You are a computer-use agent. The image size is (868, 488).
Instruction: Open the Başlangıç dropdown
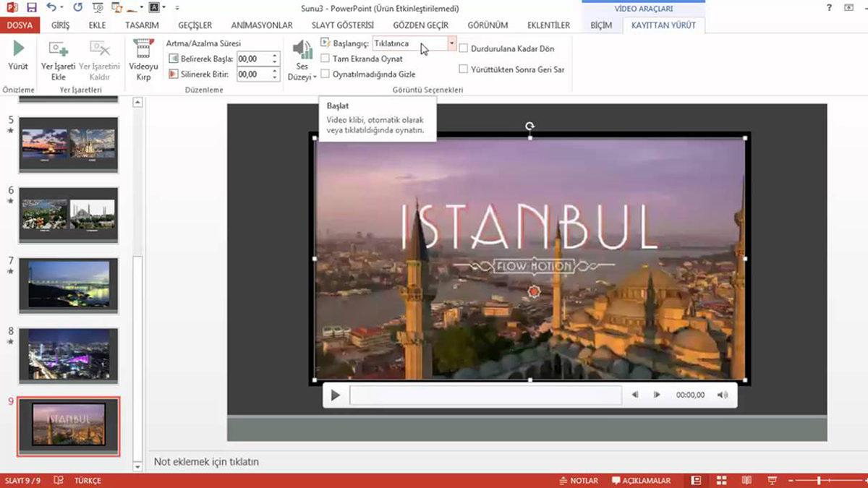click(451, 43)
